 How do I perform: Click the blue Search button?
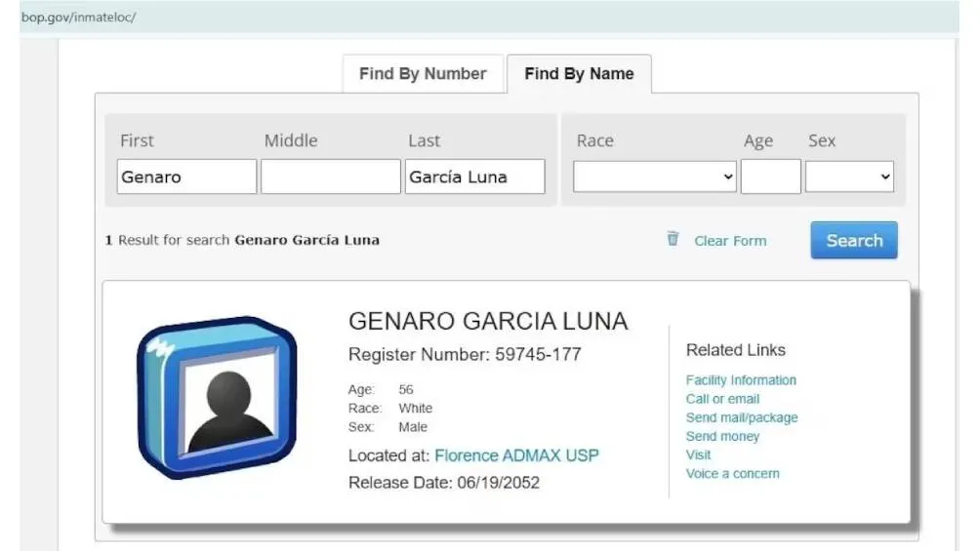click(x=854, y=241)
